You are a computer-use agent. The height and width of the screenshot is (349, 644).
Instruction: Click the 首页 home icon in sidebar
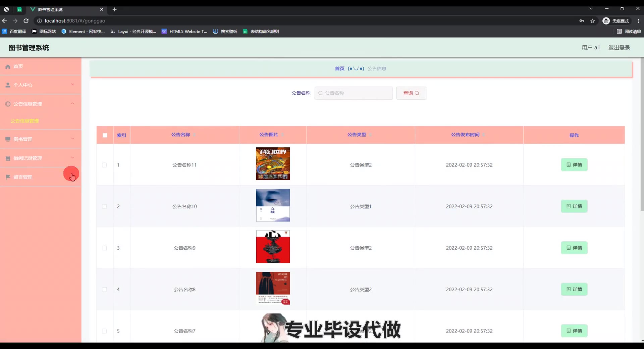8,66
